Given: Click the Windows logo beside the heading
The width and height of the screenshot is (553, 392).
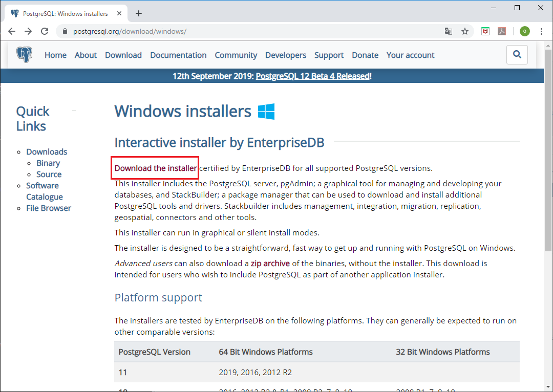Looking at the screenshot, I should point(266,112).
